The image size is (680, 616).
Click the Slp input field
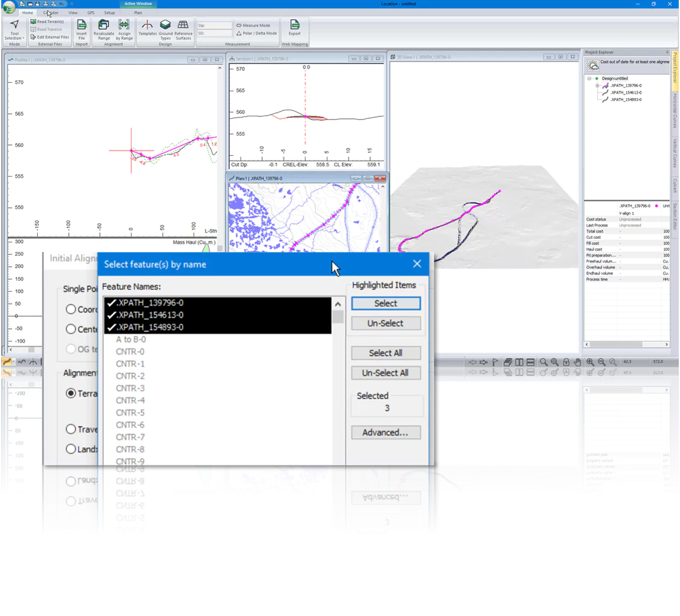click(214, 25)
